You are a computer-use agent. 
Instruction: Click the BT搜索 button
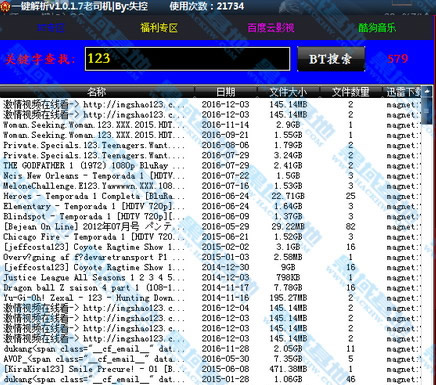[331, 59]
